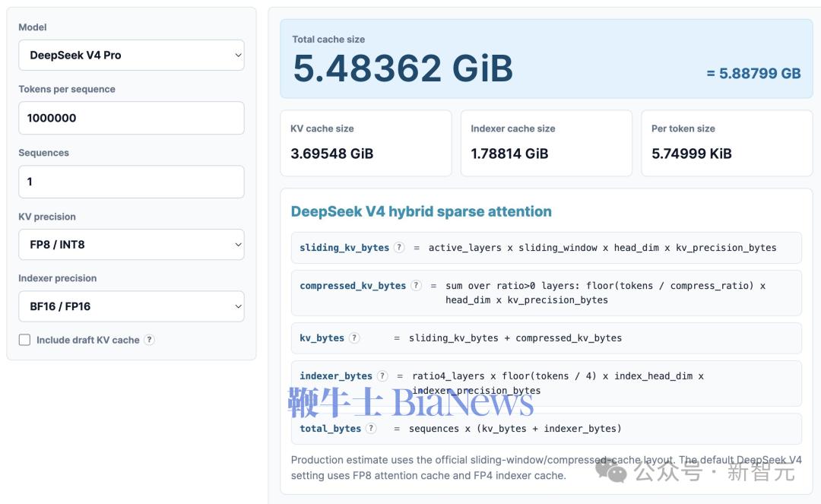821x504 pixels.
Task: Select the 5.48362 GiB total cache value
Action: tap(403, 68)
